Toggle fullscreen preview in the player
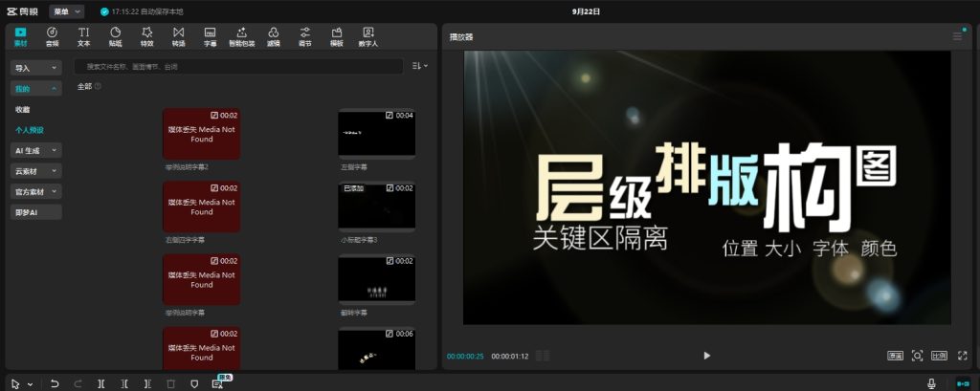Screen dimensions: 980x391 coord(962,356)
